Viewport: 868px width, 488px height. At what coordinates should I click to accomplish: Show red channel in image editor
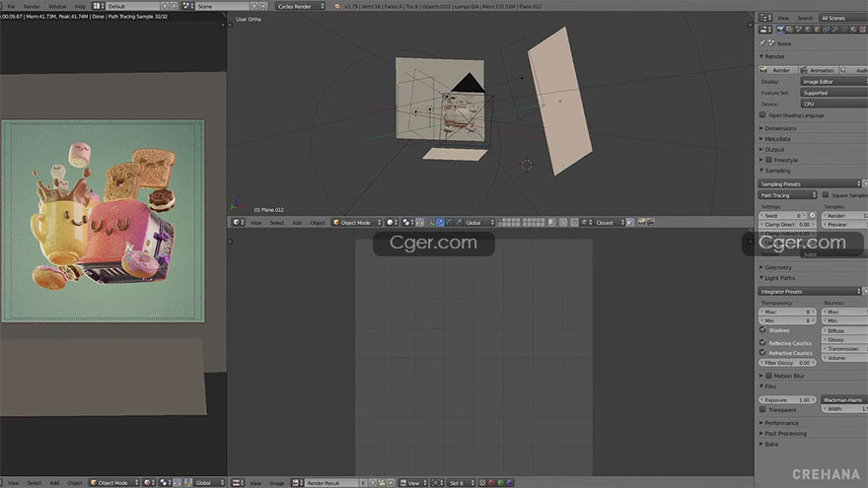coord(491,483)
